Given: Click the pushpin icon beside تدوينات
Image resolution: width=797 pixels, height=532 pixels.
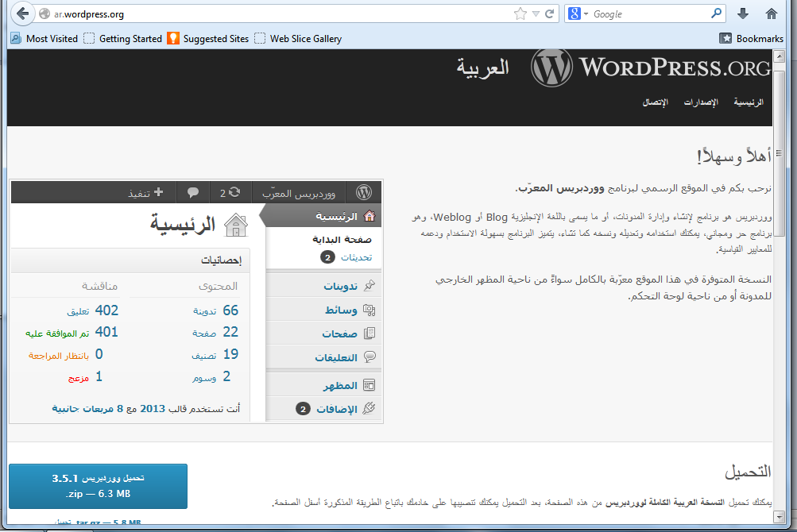Looking at the screenshot, I should point(369,286).
